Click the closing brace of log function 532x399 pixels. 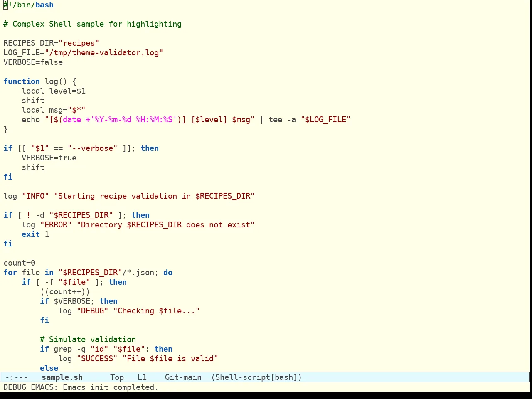[x=5, y=129]
